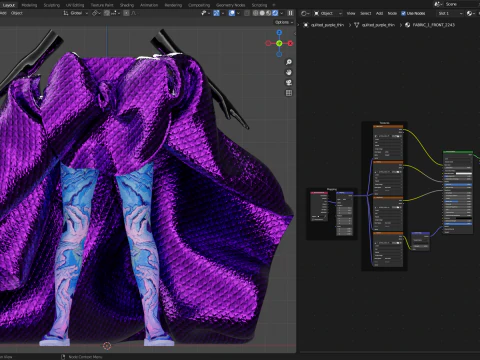
Task: Open the viewport Options dropdown
Action: pyautogui.click(x=284, y=22)
